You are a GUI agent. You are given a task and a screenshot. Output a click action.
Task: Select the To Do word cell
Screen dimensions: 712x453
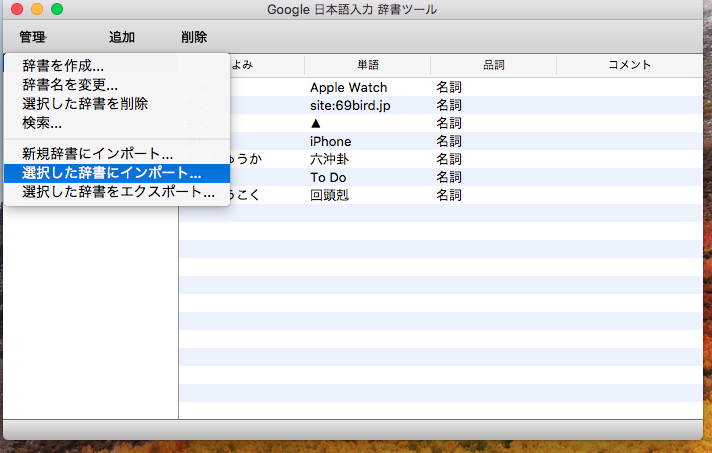(328, 177)
